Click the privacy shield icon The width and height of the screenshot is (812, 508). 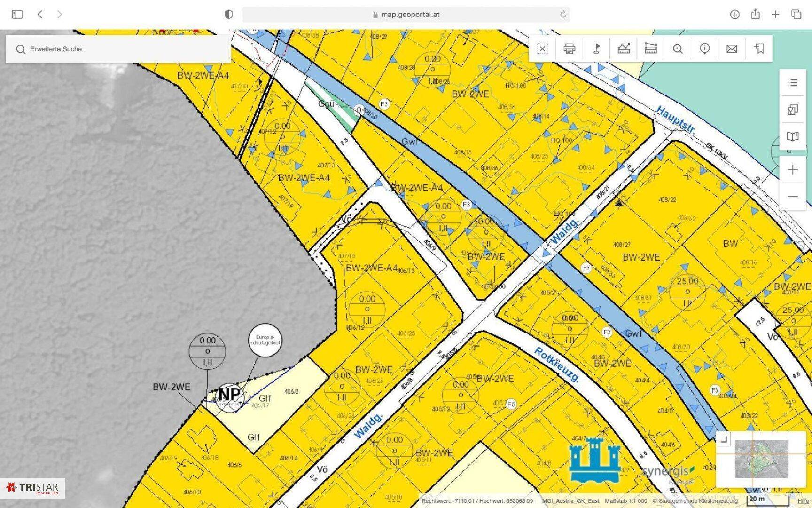pos(228,15)
